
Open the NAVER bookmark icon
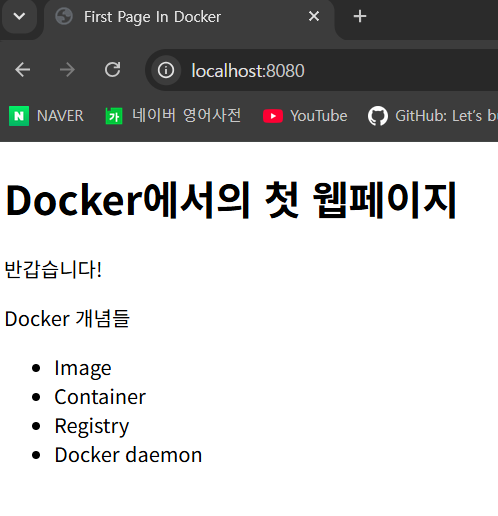tap(19, 116)
